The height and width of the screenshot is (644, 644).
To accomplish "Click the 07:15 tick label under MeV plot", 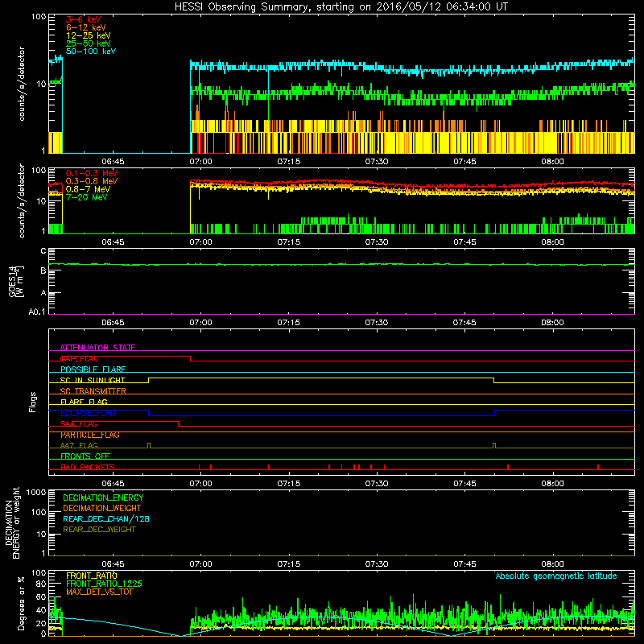I will [x=289, y=242].
